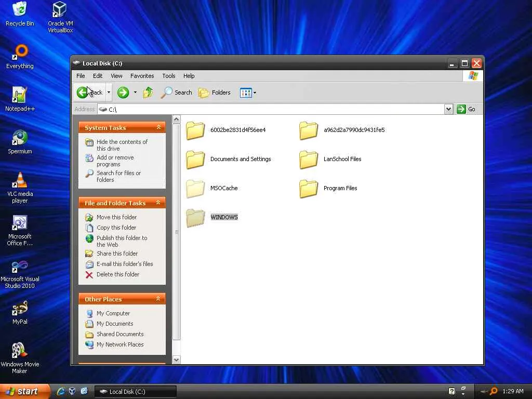Image resolution: width=532 pixels, height=399 pixels.
Task: Launch VirtualBox from Quick Launch
Action: click(x=72, y=391)
